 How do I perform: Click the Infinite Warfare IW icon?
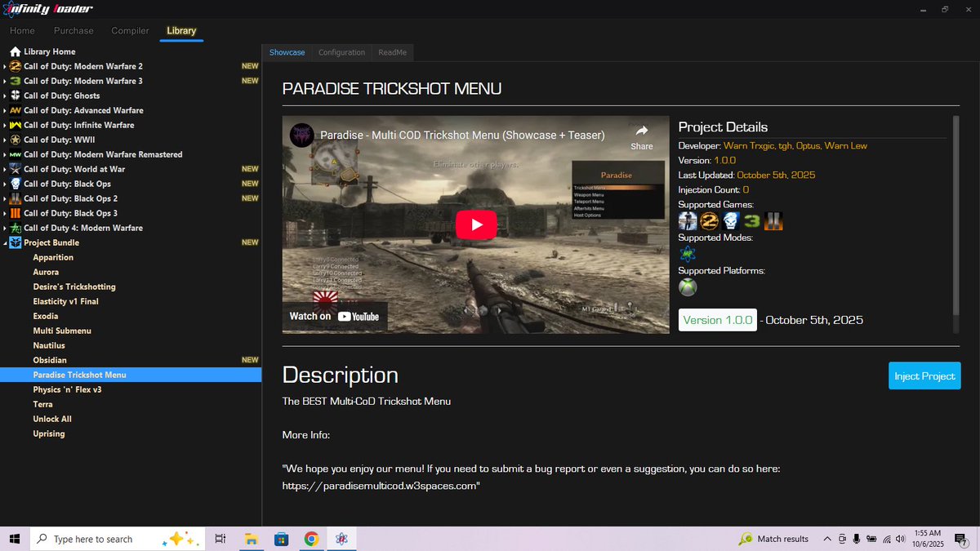pos(16,125)
